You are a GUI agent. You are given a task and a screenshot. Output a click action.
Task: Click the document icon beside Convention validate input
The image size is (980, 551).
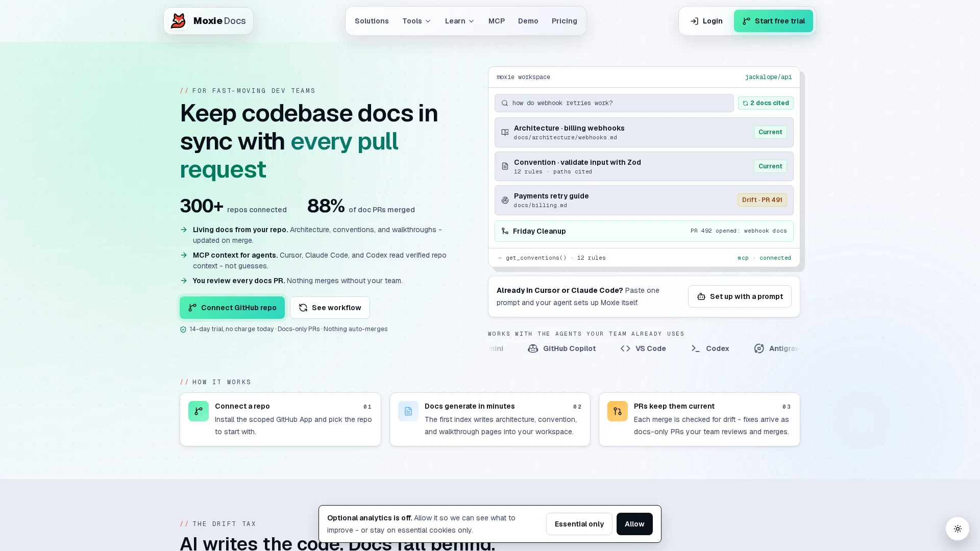[x=505, y=166]
